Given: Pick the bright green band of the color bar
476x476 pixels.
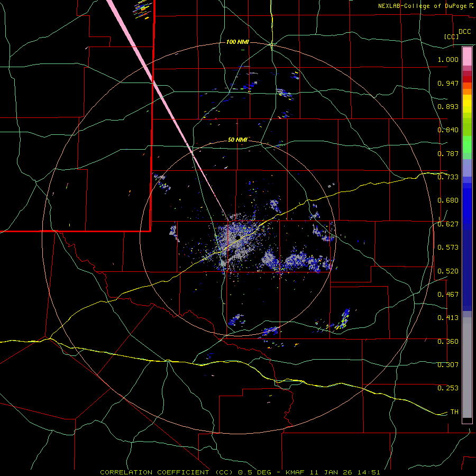Looking at the screenshot, I should point(467,144).
